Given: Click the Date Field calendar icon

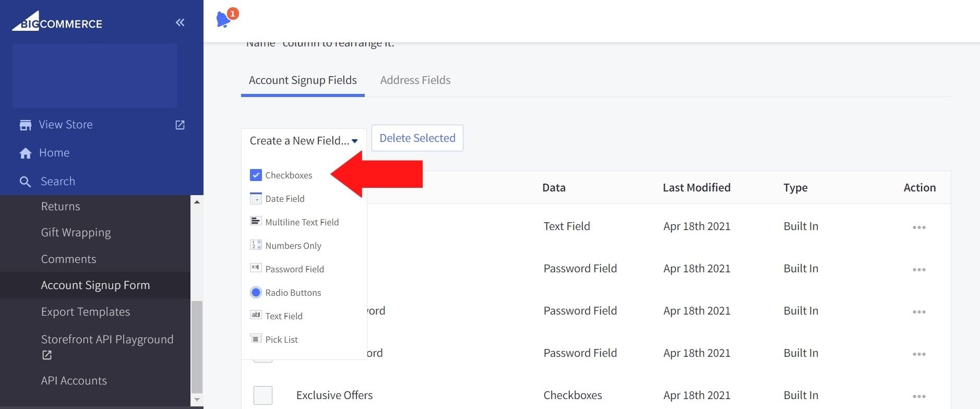Looking at the screenshot, I should (256, 199).
